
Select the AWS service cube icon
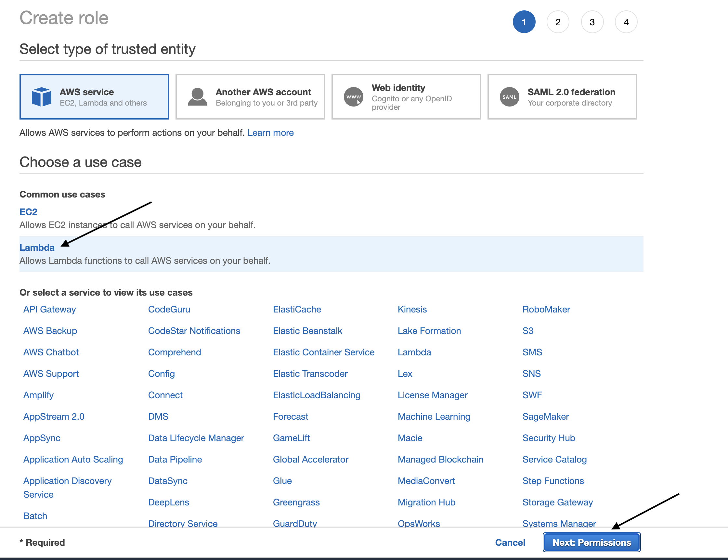[41, 97]
